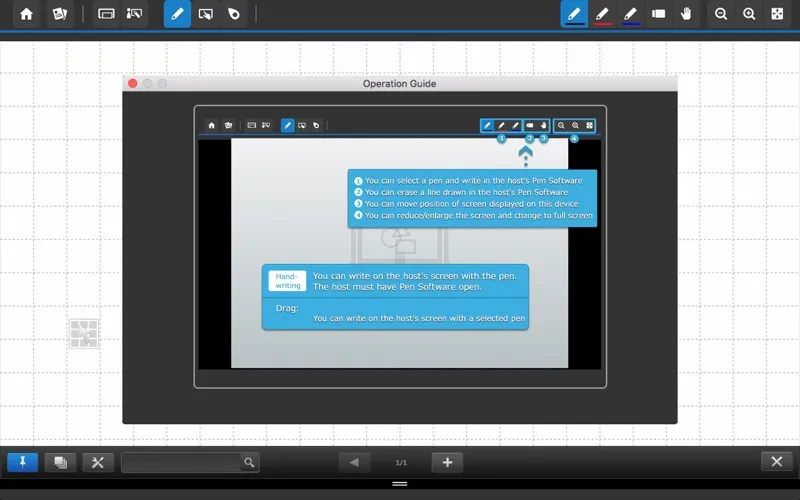Screen dimensions: 800x500
Task: Switch to full screen view
Action: [x=777, y=14]
